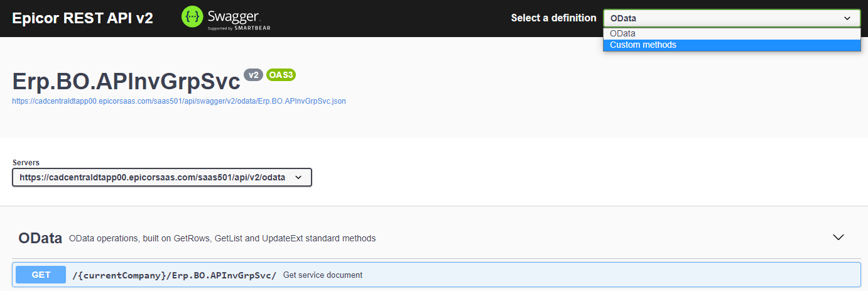Viewport: 868px width, 291px height.
Task: Click the Epicor REST API v2 title
Action: [82, 18]
